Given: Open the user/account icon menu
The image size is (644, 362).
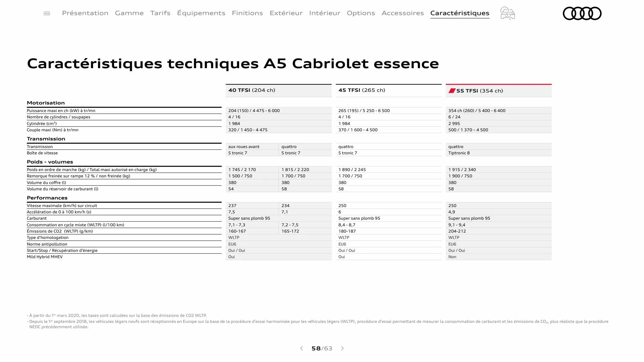Looking at the screenshot, I should pyautogui.click(x=507, y=13).
